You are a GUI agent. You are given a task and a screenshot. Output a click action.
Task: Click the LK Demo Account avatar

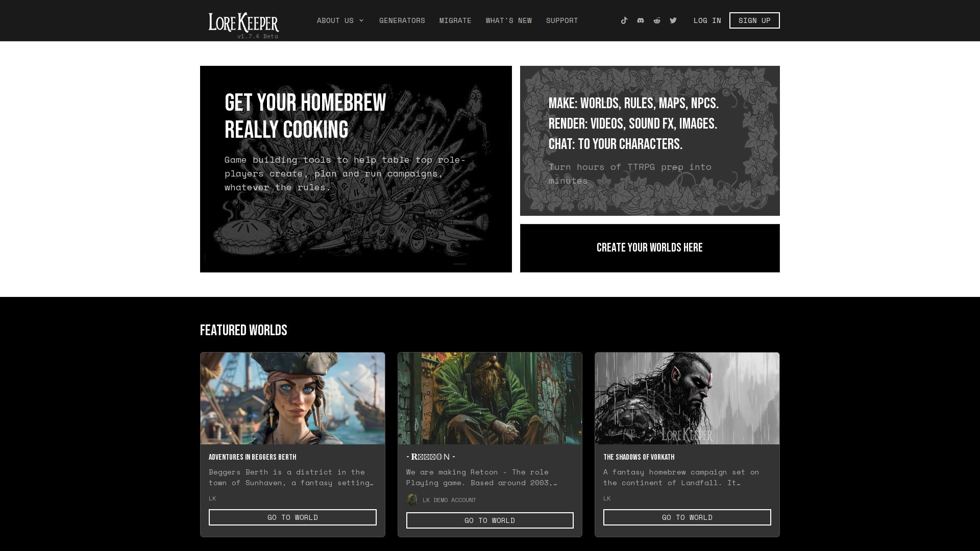[x=412, y=500]
